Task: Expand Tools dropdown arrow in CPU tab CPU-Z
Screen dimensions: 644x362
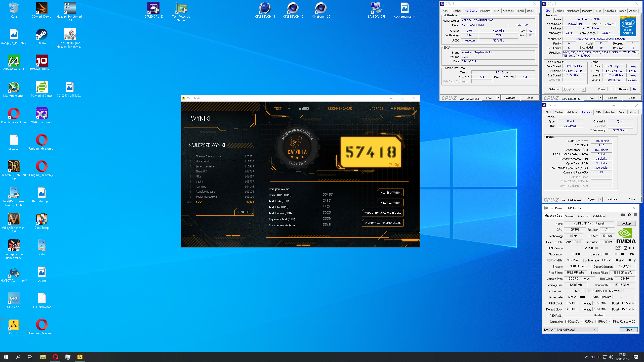Action: [x=600, y=98]
